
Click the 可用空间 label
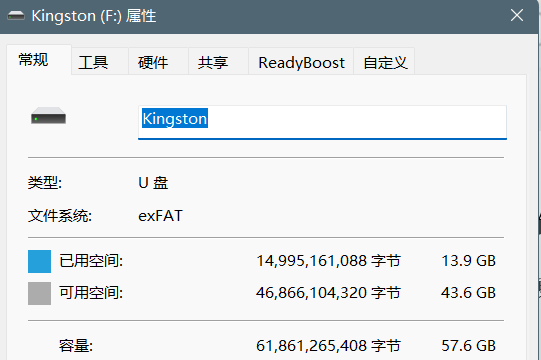pyautogui.click(x=91, y=293)
